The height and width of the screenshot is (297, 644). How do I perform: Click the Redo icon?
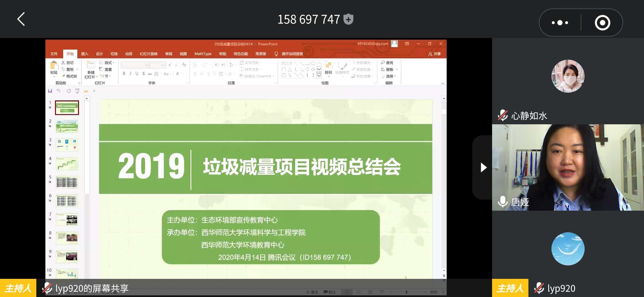(69, 91)
